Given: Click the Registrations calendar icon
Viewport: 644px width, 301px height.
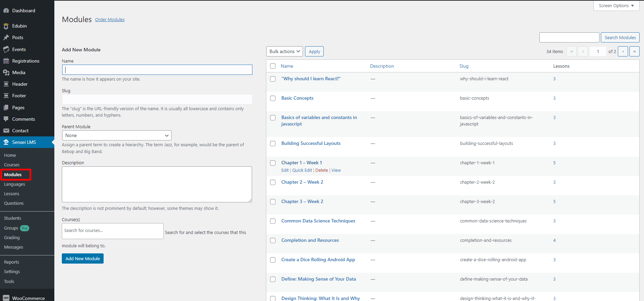Looking at the screenshot, I should point(6,61).
